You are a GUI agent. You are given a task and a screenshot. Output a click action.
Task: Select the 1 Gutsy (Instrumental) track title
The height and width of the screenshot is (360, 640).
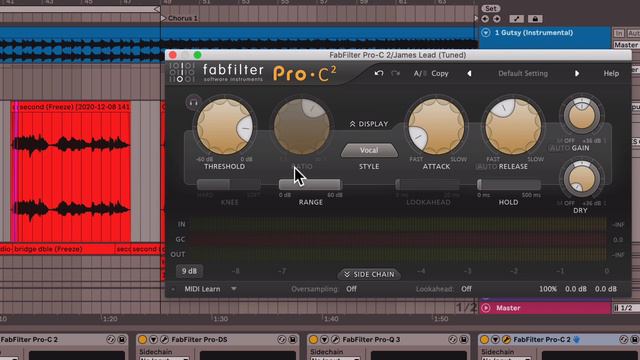(x=534, y=33)
